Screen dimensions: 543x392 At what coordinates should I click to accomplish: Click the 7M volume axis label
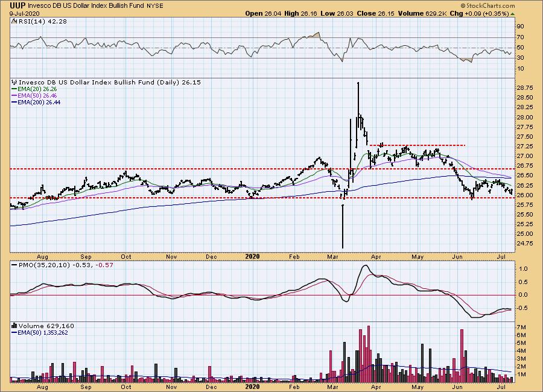click(x=521, y=327)
